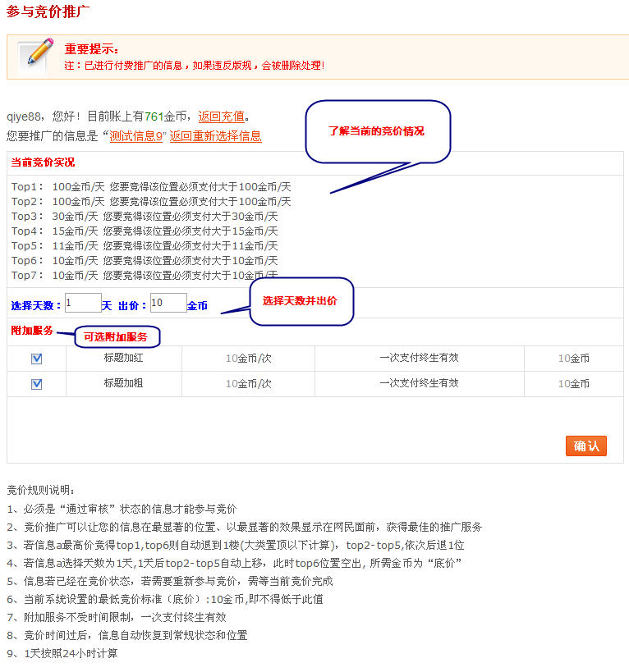Viewport: 629px width, 672px height.
Task: Open the 测试信息9 info link
Action: (137, 136)
